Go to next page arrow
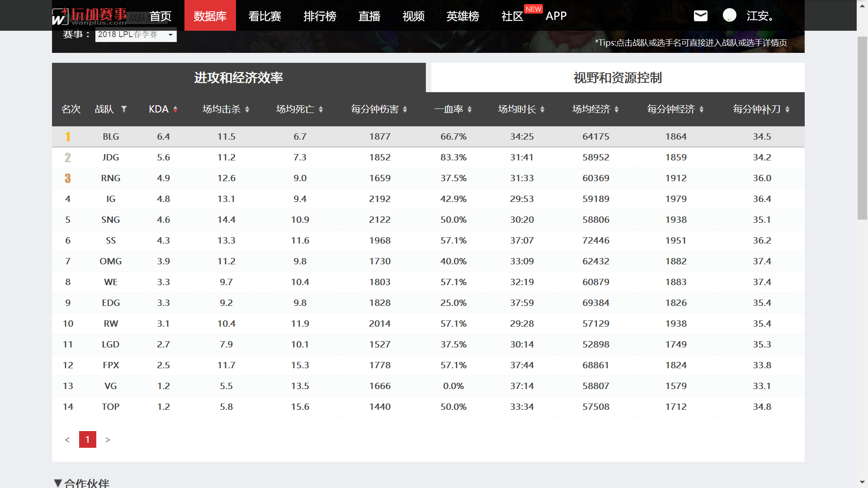Viewport: 868px width, 488px height. click(x=108, y=440)
